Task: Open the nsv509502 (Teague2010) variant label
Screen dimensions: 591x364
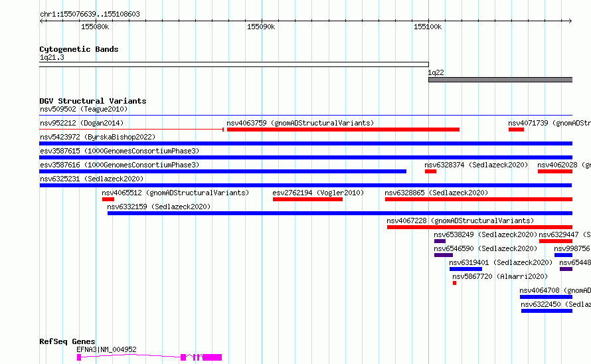Action: [x=84, y=109]
